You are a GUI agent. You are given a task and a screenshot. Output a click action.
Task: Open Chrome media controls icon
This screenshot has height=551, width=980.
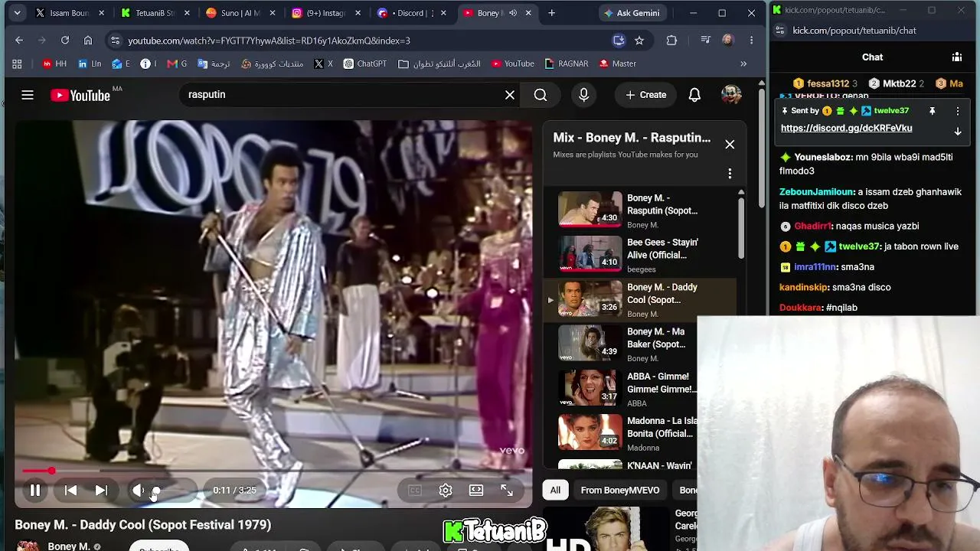pos(706,41)
